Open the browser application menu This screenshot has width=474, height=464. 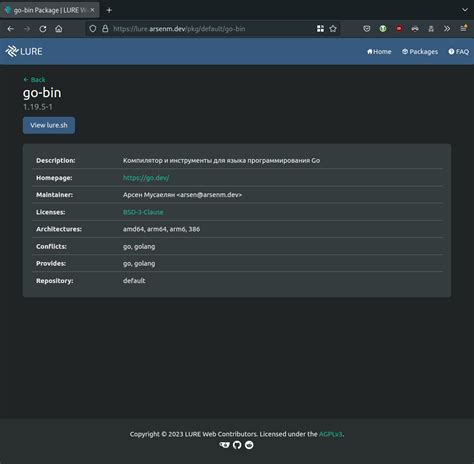(x=463, y=29)
